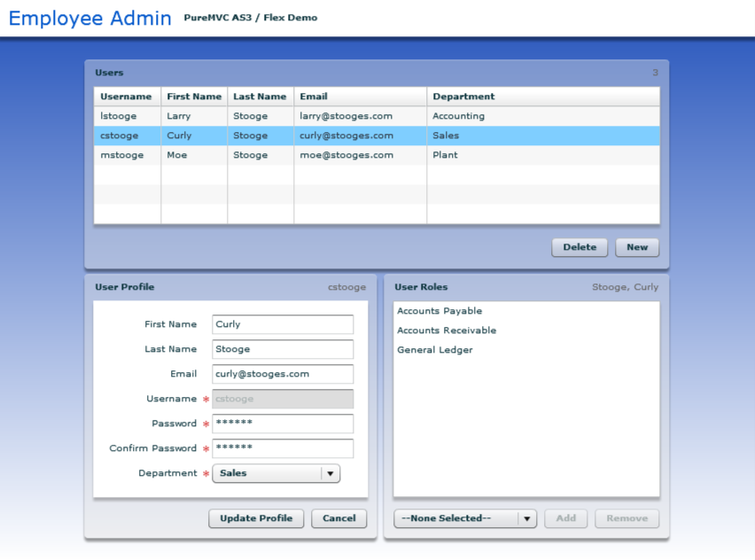
Task: Click the Confirm Password input field
Action: (283, 448)
